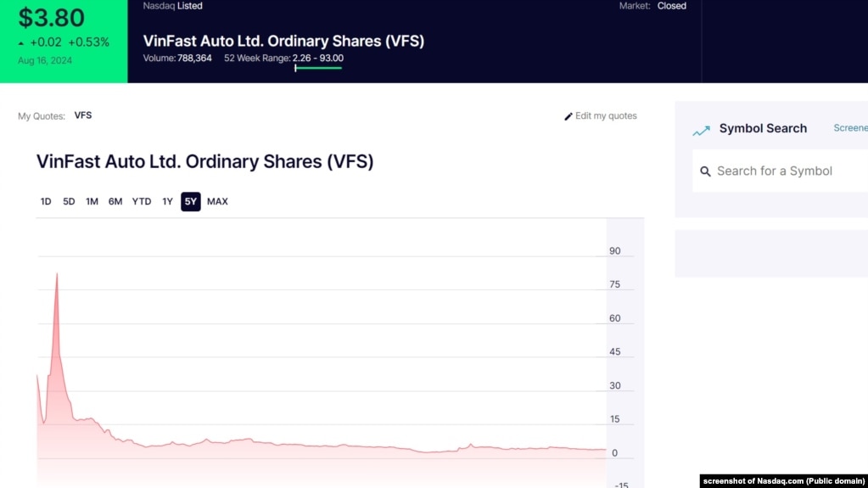The width and height of the screenshot is (868, 488).
Task: Click the 75 axis label
Action: click(615, 284)
